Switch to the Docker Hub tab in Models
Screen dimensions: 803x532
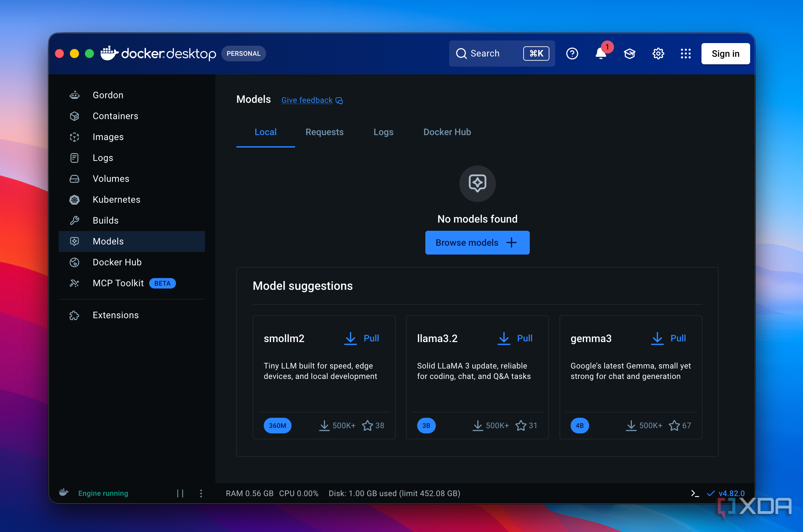pyautogui.click(x=447, y=132)
